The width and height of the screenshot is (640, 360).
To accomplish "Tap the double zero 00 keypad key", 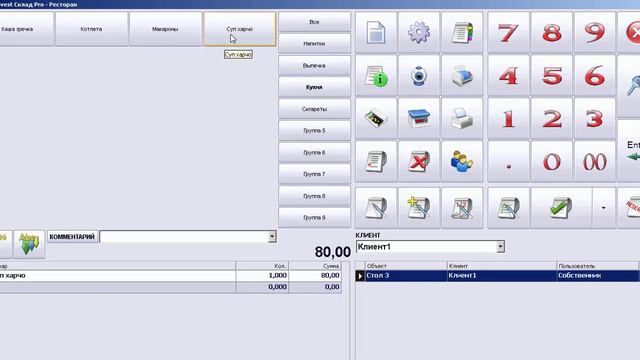I will pyautogui.click(x=595, y=162).
